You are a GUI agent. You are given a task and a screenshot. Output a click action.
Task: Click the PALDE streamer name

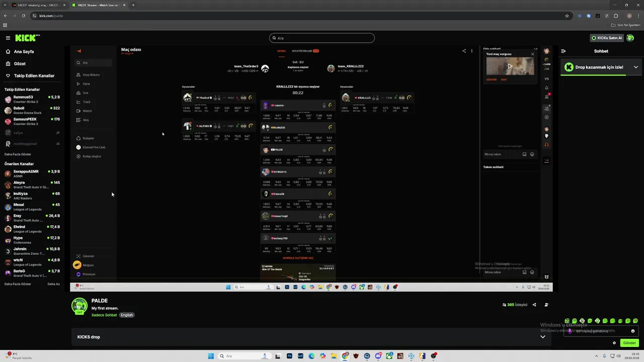click(100, 301)
